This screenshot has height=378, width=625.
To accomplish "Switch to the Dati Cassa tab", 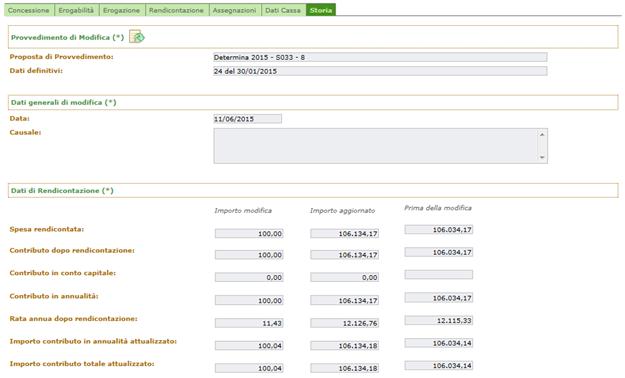I will (283, 10).
